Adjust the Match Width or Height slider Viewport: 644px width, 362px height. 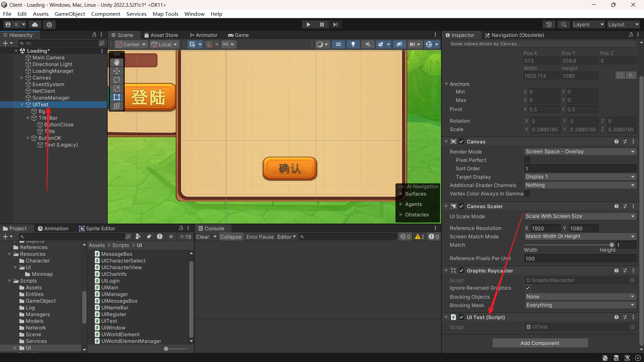coord(611,245)
